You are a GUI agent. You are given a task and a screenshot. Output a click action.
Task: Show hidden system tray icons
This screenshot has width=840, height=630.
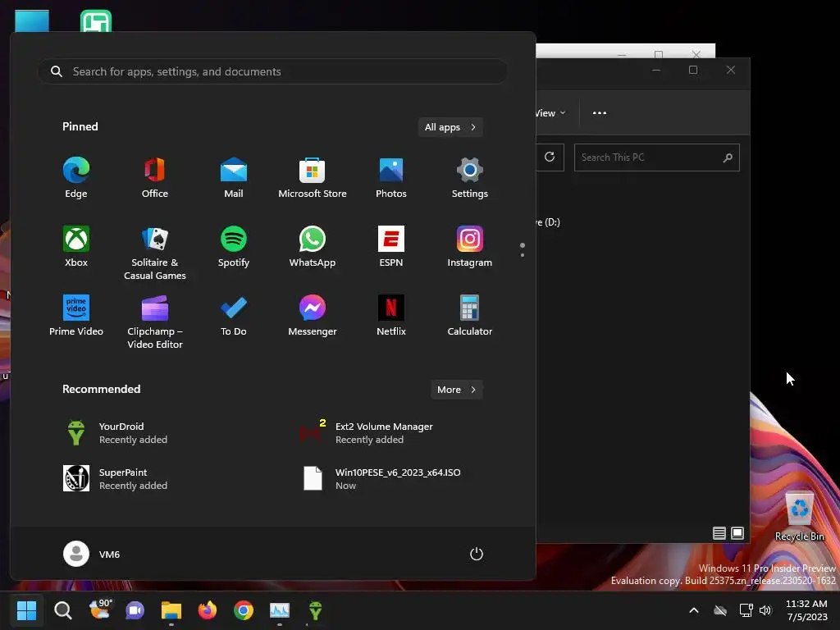coord(694,610)
